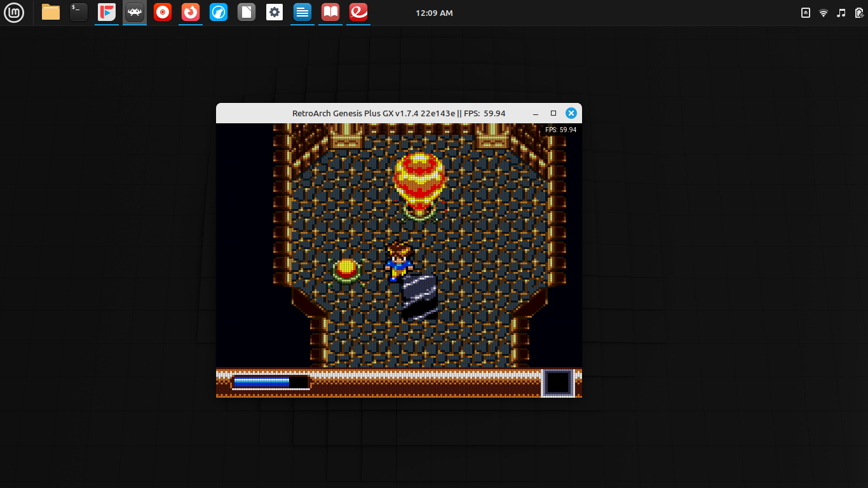
Task: Open the calendar from the 12:09 AM clock
Action: coord(434,13)
